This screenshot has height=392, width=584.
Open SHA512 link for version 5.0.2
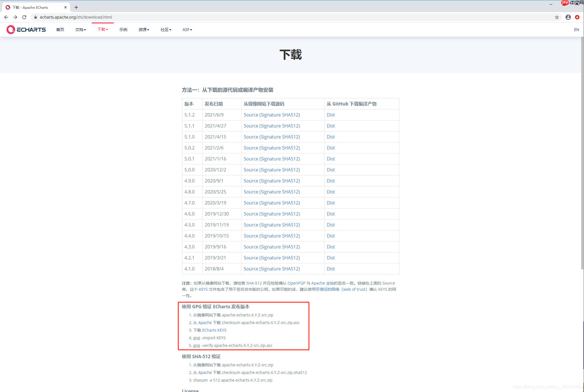click(290, 148)
